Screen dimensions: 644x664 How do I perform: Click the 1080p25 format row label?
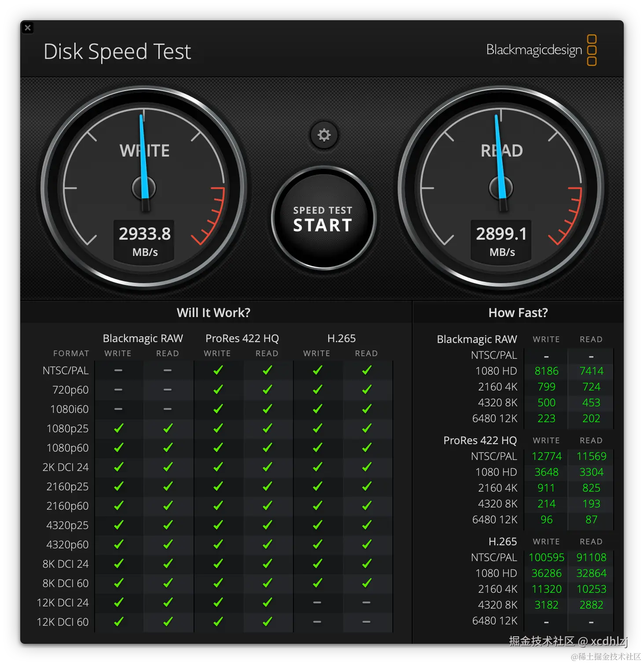click(x=67, y=429)
